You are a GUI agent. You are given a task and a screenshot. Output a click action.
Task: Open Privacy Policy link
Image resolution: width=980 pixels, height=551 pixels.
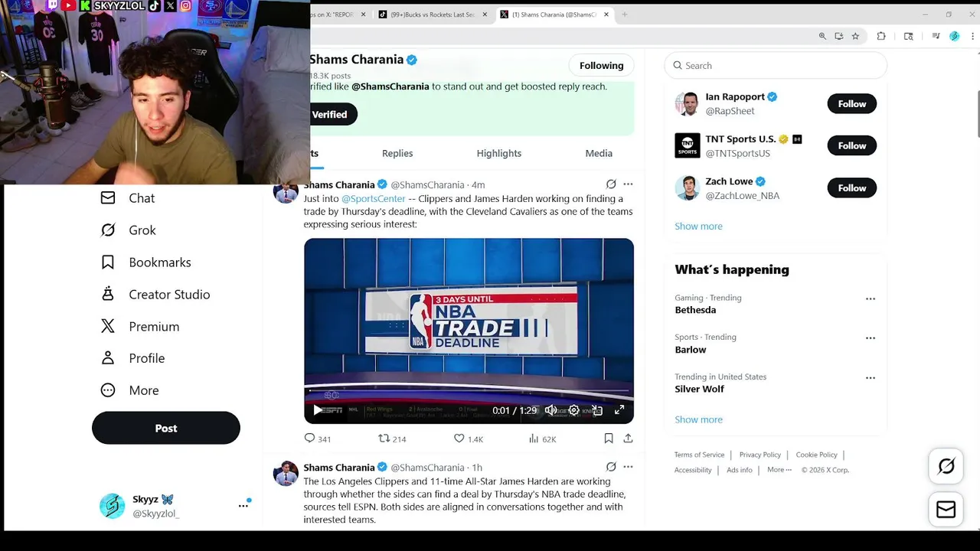tap(760, 455)
